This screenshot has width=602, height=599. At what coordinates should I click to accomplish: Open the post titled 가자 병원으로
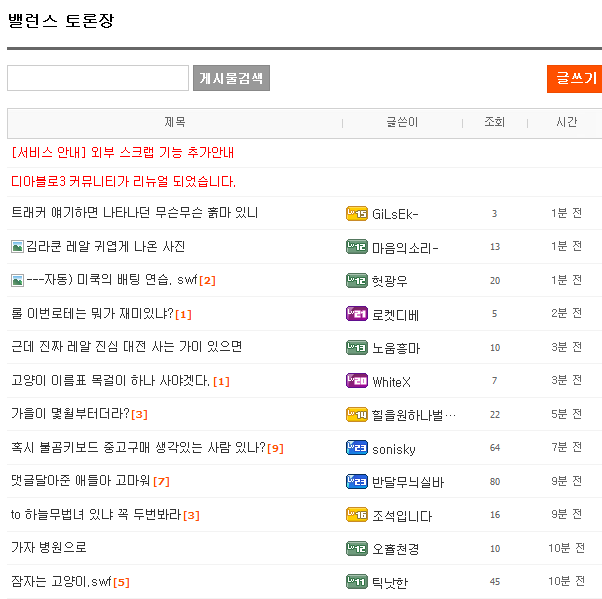(49, 548)
